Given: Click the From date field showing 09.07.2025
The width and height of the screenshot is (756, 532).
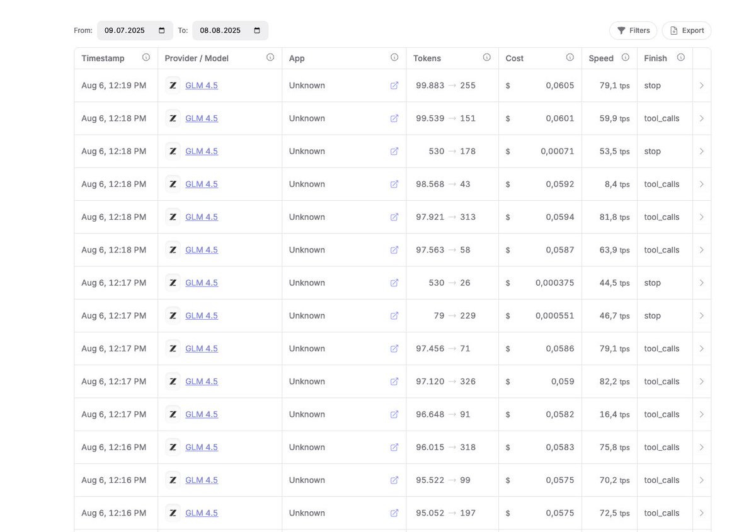Looking at the screenshot, I should pyautogui.click(x=135, y=30).
